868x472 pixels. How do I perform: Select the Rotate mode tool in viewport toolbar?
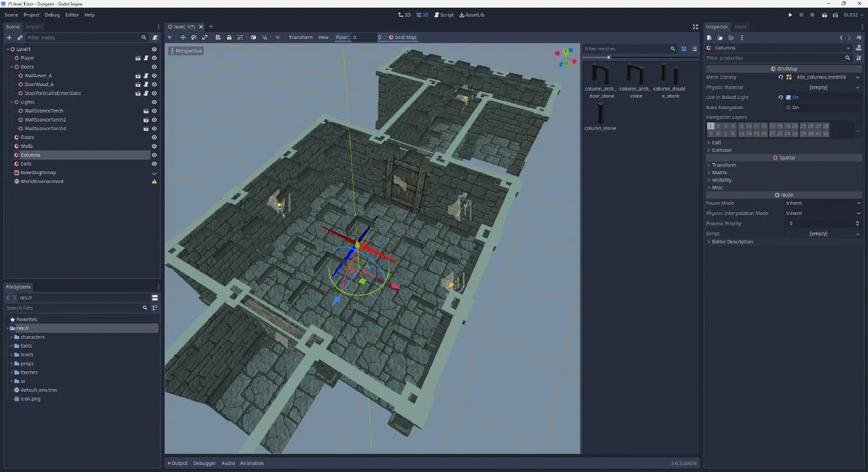click(193, 37)
